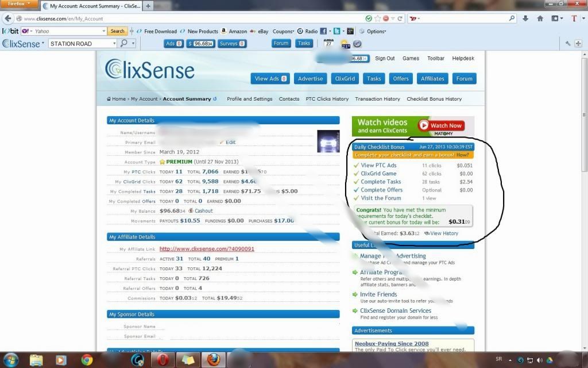Click the ClixSense toolbar clock icon

(x=357, y=44)
